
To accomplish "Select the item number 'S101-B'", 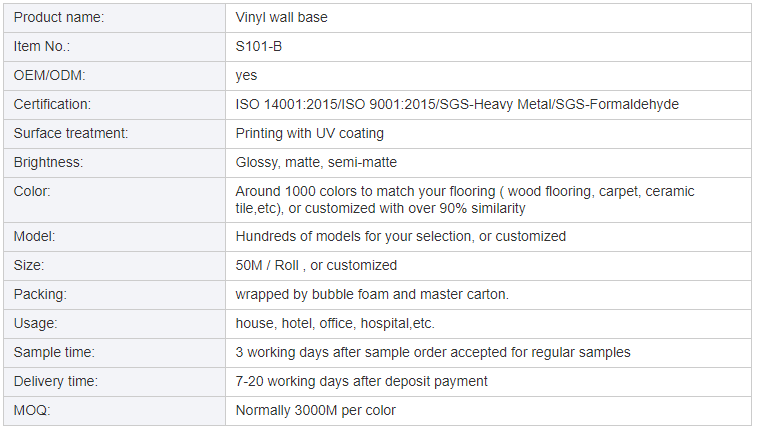I will coord(259,47).
